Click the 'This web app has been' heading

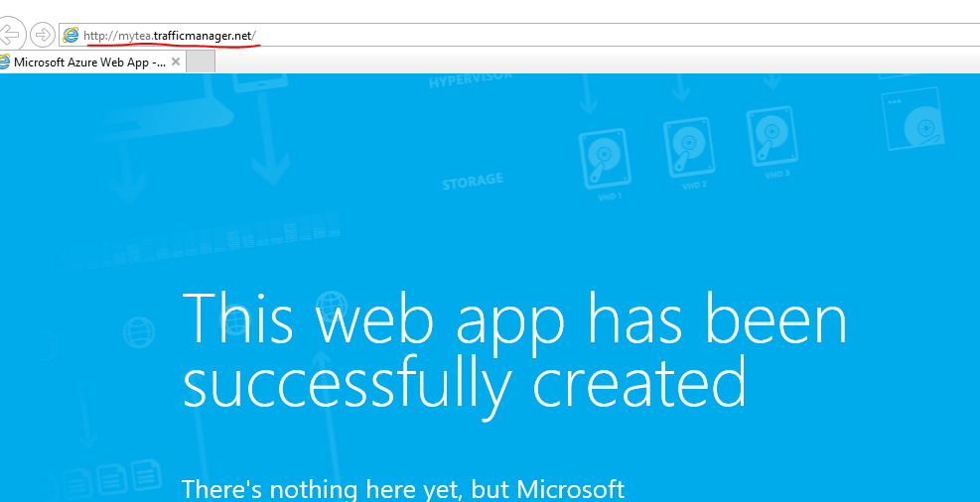tap(514, 319)
